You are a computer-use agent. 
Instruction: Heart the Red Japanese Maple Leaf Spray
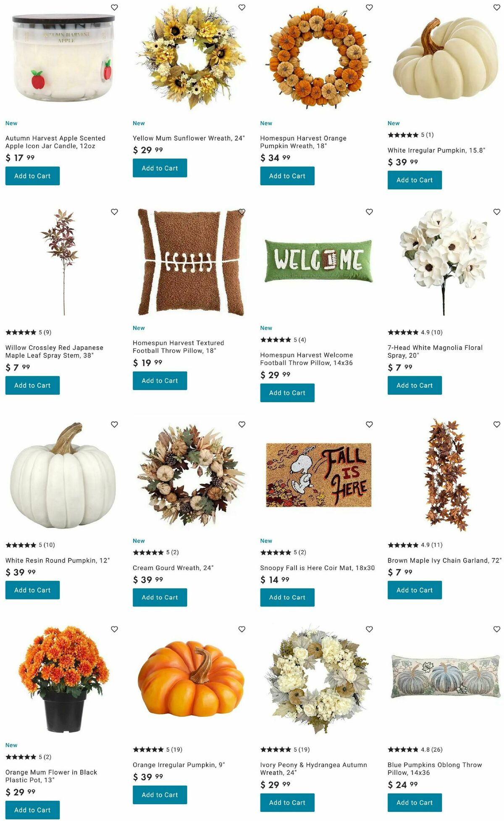tap(114, 212)
